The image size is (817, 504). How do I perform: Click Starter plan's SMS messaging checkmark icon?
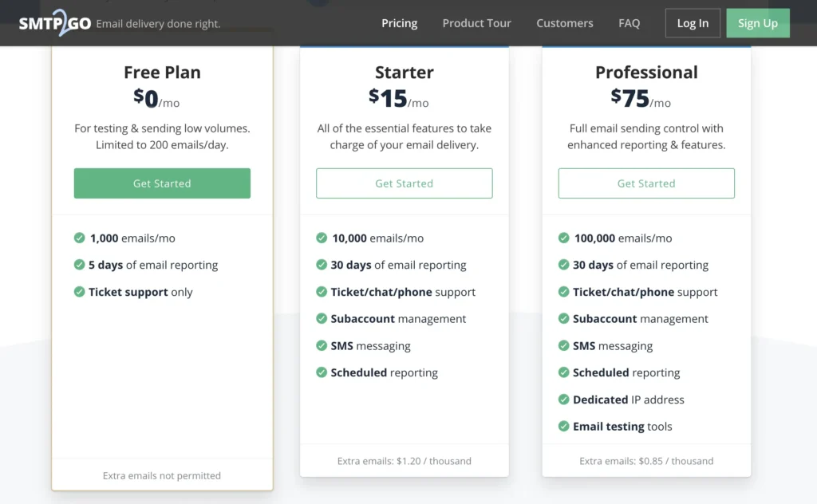click(x=322, y=345)
